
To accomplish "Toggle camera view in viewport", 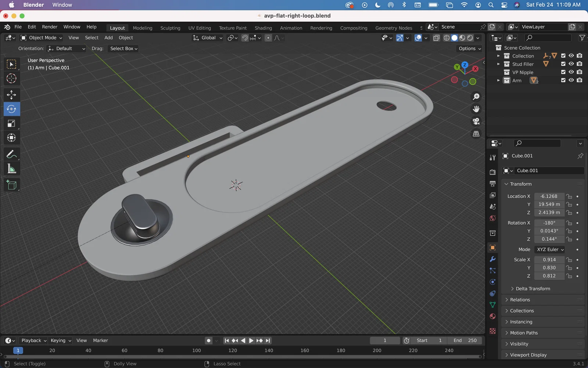I will coord(476,121).
